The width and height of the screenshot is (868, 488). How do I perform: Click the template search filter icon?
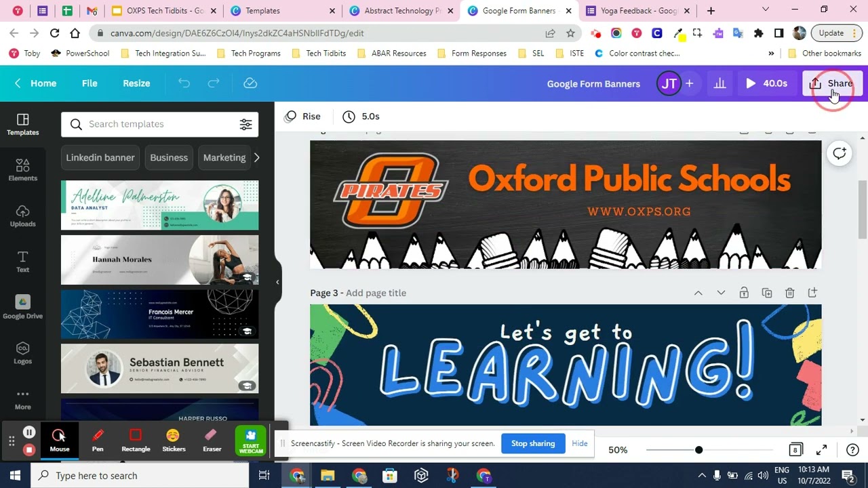coord(245,124)
